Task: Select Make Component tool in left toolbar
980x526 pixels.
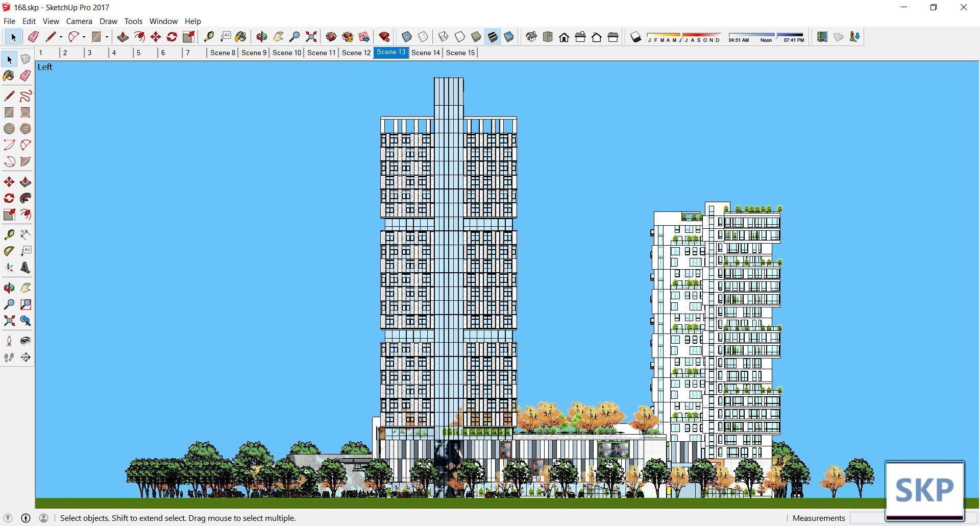Action: [26, 60]
